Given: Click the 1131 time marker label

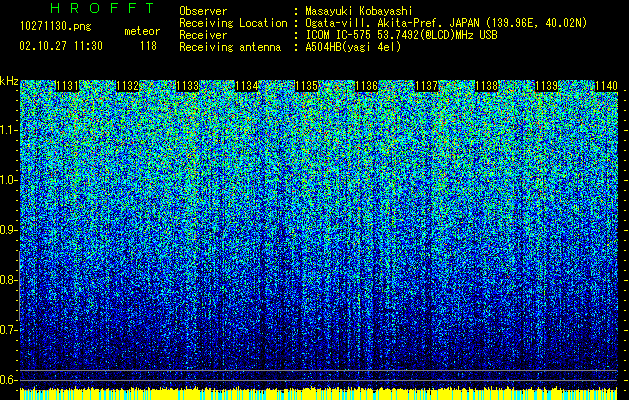Looking at the screenshot, I should [x=67, y=86].
